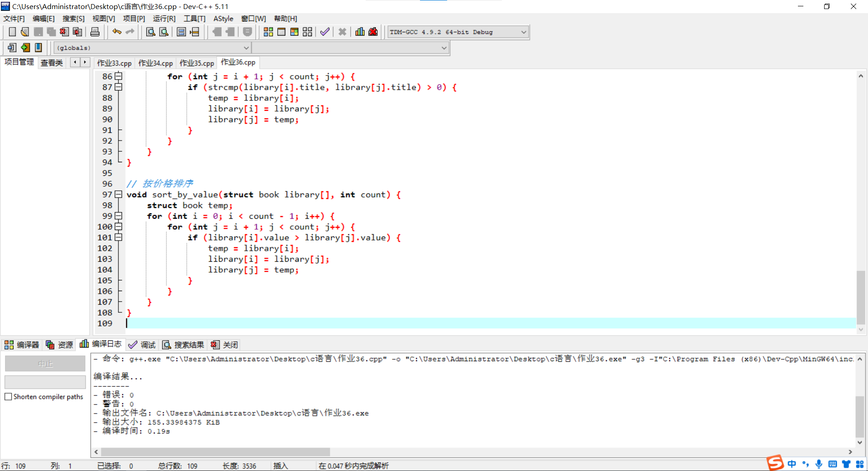Click the right sidebar tab scroll arrow

85,62
